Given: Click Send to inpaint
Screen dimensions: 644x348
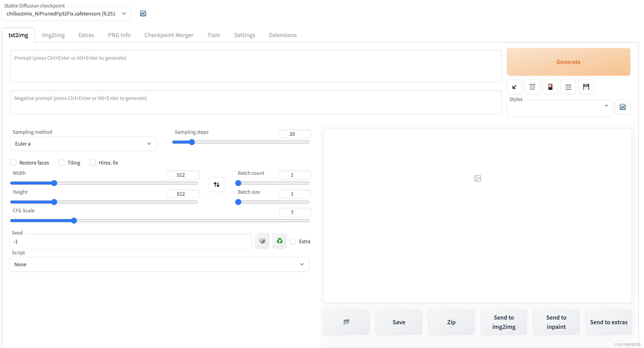Looking at the screenshot, I should pyautogui.click(x=556, y=322).
